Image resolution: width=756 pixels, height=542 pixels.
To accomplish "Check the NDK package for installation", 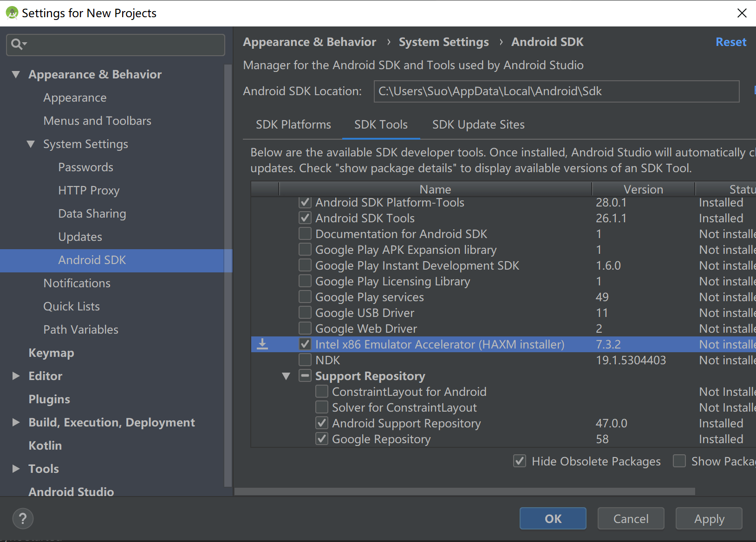I will tap(305, 360).
